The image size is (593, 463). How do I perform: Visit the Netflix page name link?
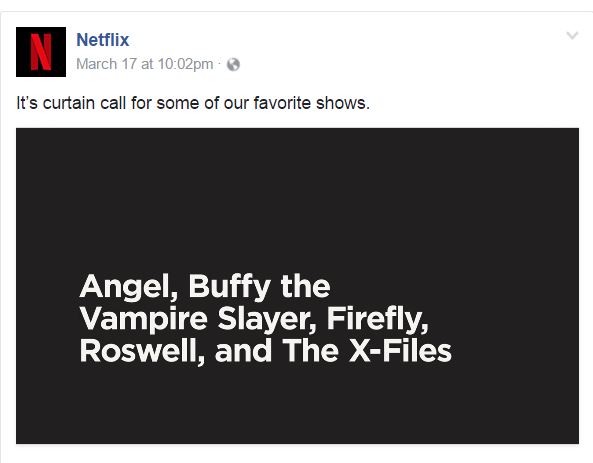(102, 40)
